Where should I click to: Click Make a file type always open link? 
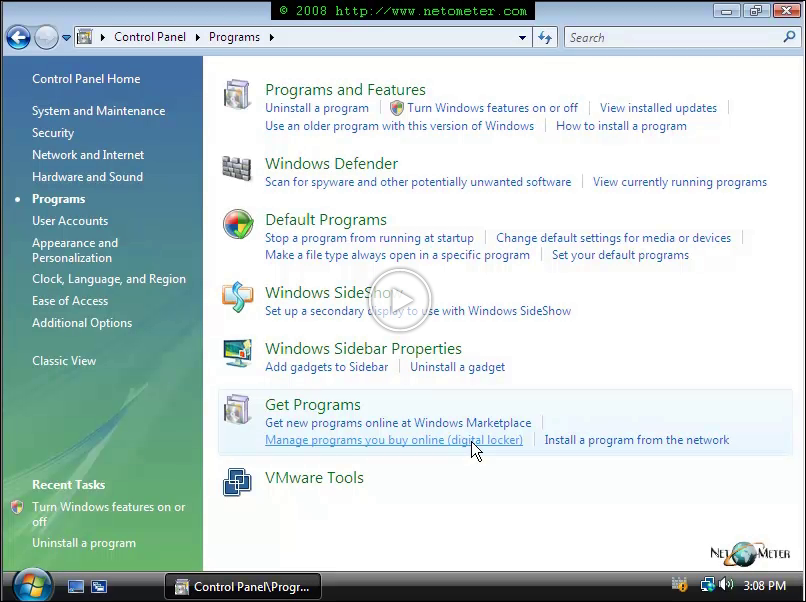coord(397,255)
